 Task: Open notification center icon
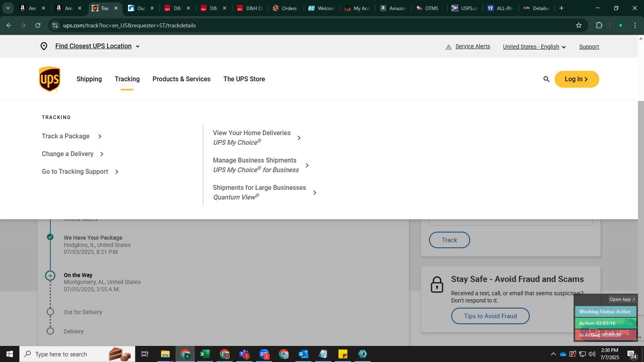pos(632,354)
